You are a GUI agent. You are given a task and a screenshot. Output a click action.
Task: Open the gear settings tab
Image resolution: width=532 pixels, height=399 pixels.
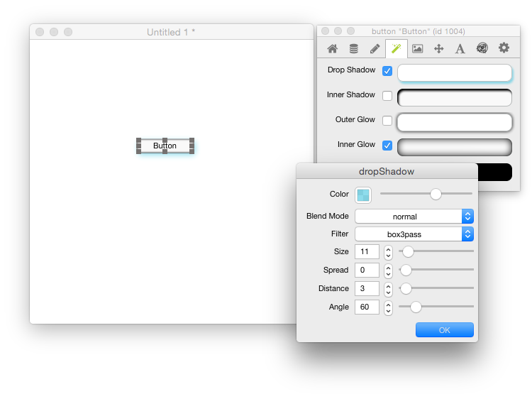[x=504, y=48]
